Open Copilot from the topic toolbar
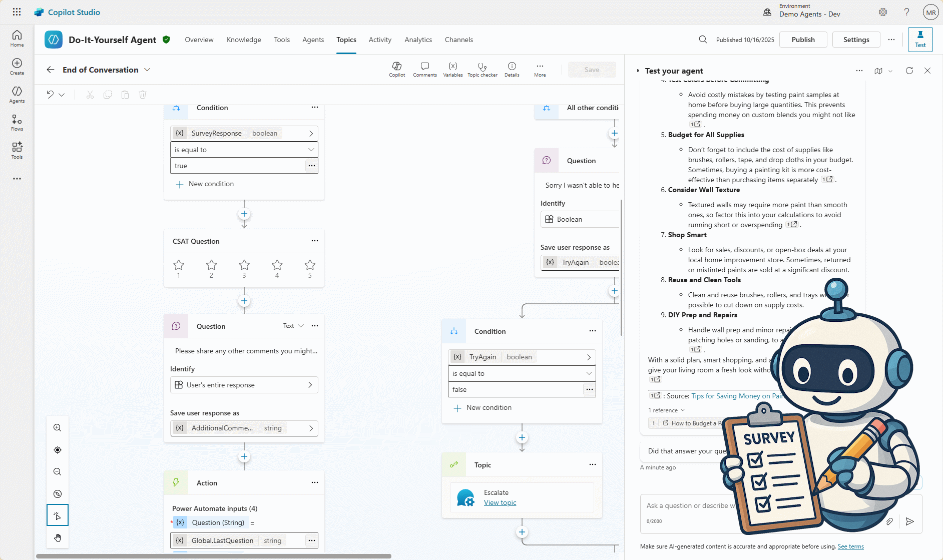 click(396, 70)
